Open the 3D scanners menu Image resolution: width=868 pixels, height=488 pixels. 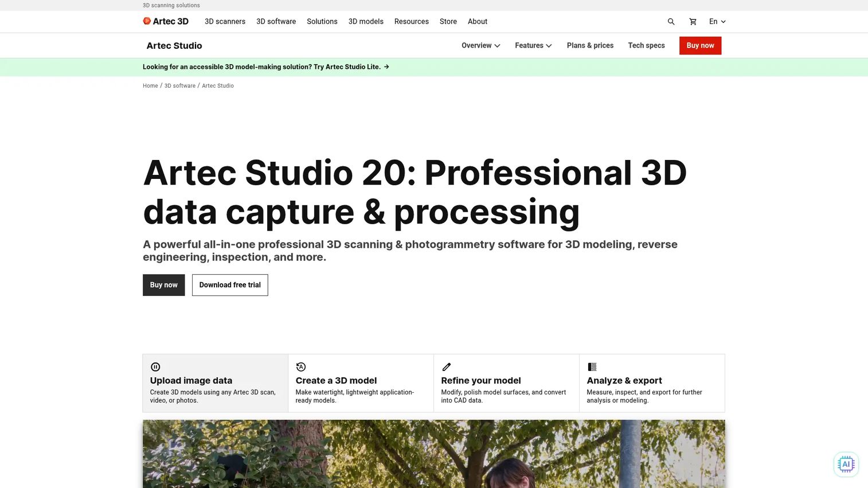point(225,22)
